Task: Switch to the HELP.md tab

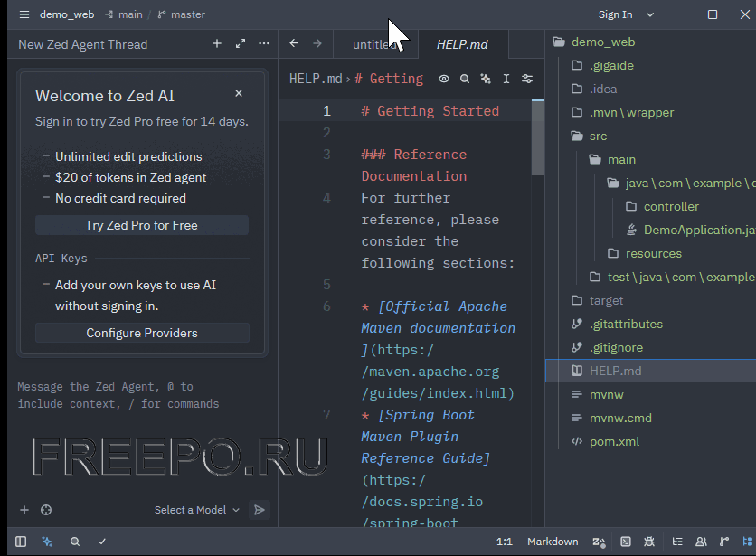Action: pos(462,44)
